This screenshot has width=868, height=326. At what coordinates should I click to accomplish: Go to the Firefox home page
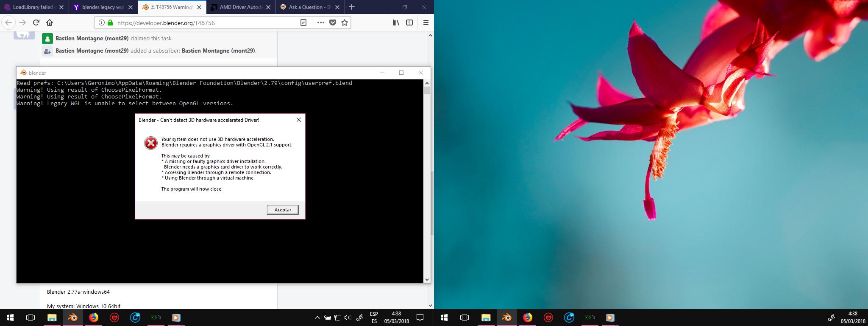pos(50,22)
